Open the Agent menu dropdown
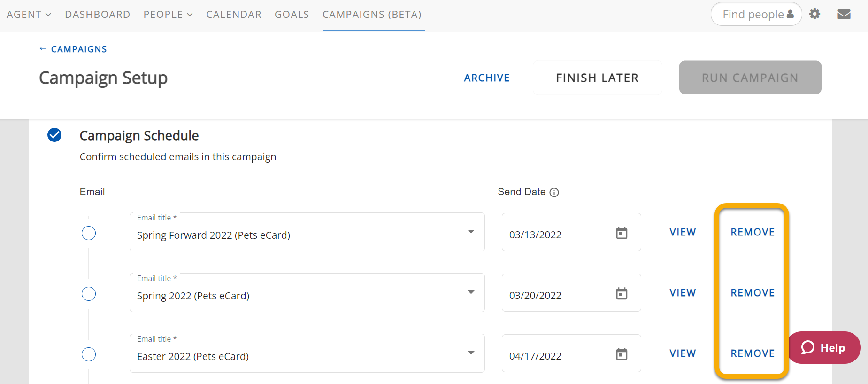Image resolution: width=868 pixels, height=384 pixels. click(29, 15)
